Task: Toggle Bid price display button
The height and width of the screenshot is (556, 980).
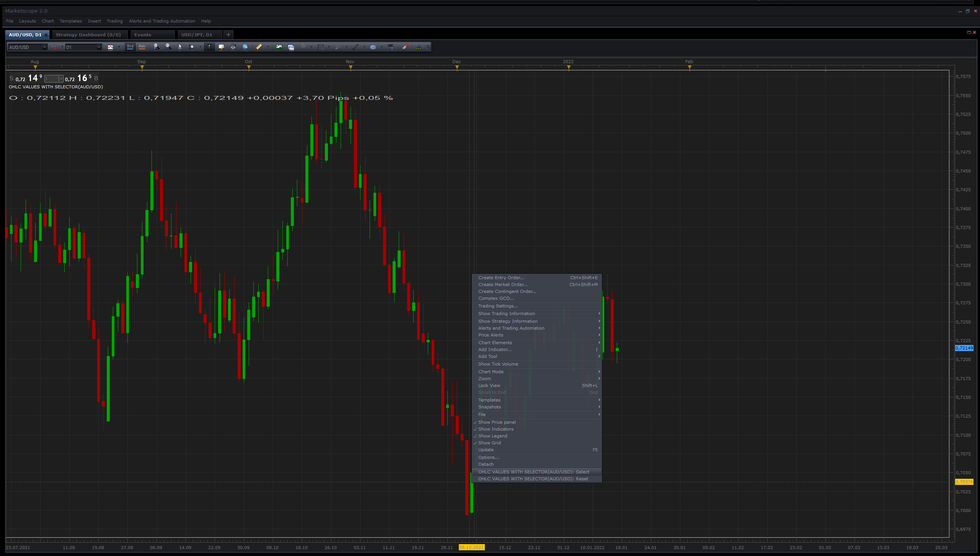Action: coord(130,47)
